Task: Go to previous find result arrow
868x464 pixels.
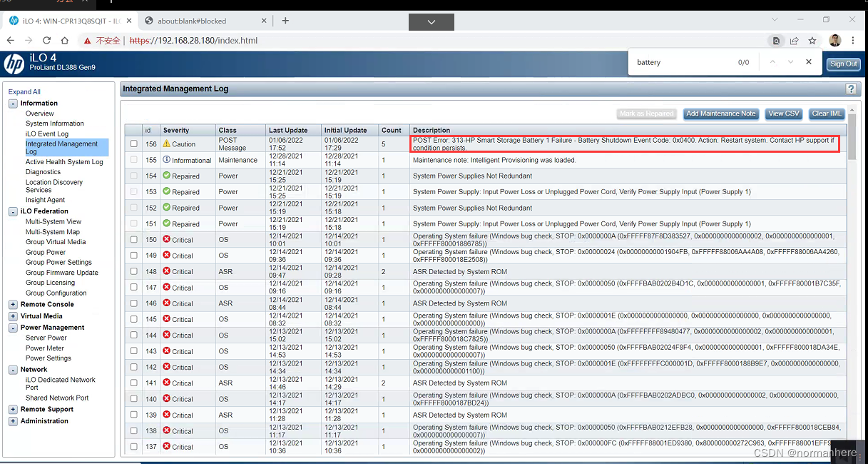Action: click(x=772, y=62)
